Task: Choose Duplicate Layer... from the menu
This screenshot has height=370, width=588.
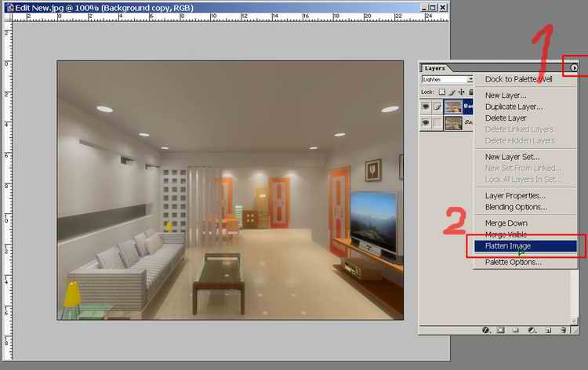Action: [x=514, y=107]
